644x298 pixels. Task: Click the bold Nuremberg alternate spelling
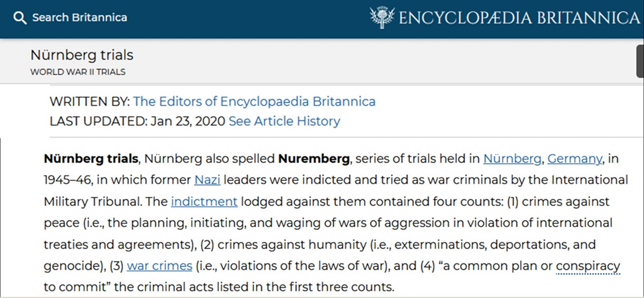point(314,158)
